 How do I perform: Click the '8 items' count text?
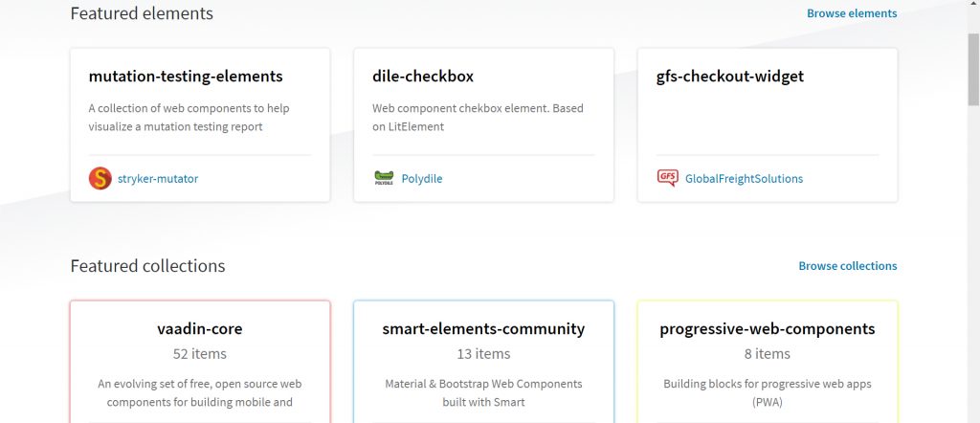pyautogui.click(x=768, y=354)
